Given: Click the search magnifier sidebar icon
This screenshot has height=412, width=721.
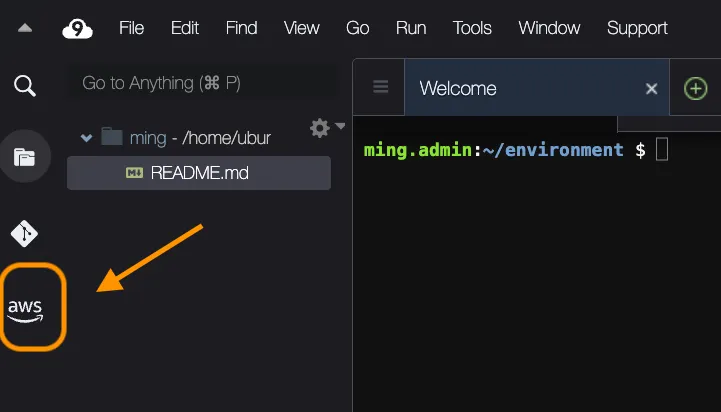Looking at the screenshot, I should pos(25,86).
